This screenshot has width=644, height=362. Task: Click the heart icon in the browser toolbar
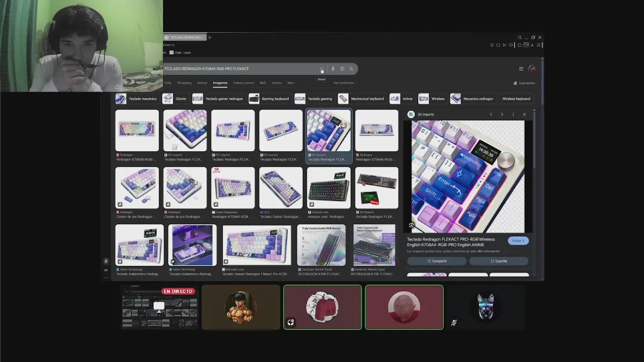click(x=511, y=45)
